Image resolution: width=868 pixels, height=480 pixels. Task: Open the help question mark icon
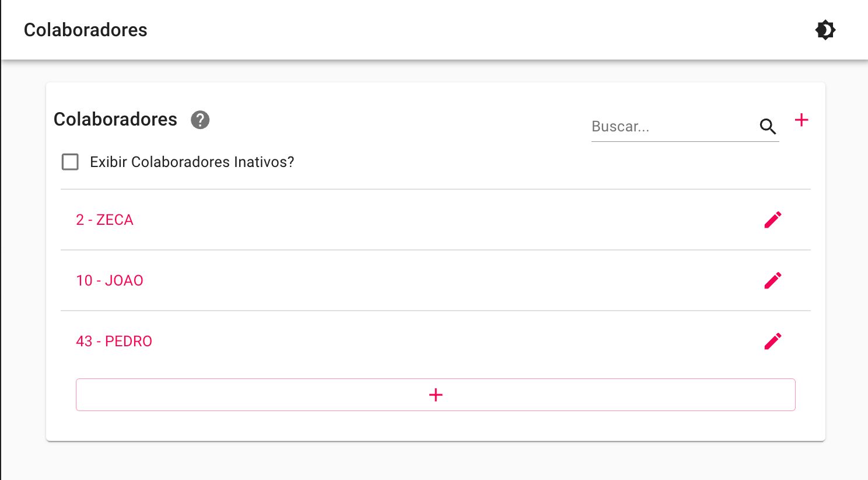click(200, 120)
